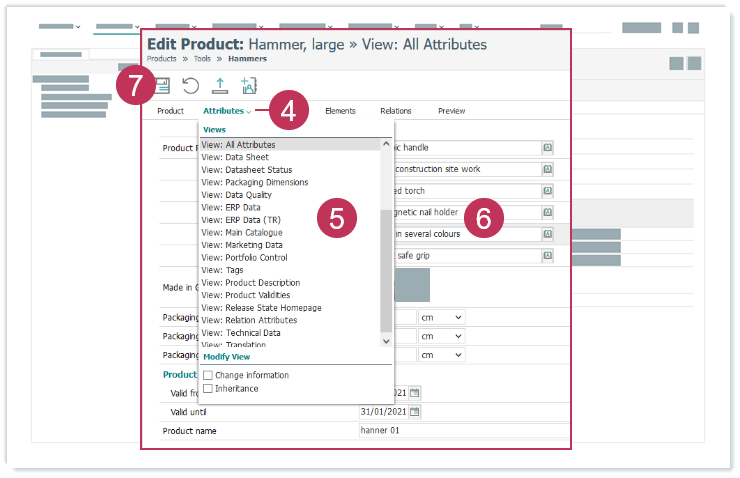Viewport: 740px width, 478px height.
Task: Open the Preview tab
Action: pos(451,111)
